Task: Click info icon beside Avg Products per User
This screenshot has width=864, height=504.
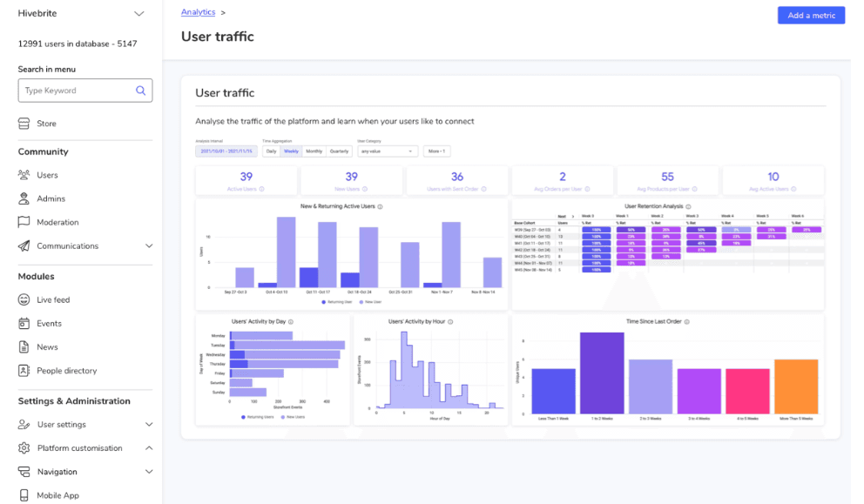Action: (694, 189)
